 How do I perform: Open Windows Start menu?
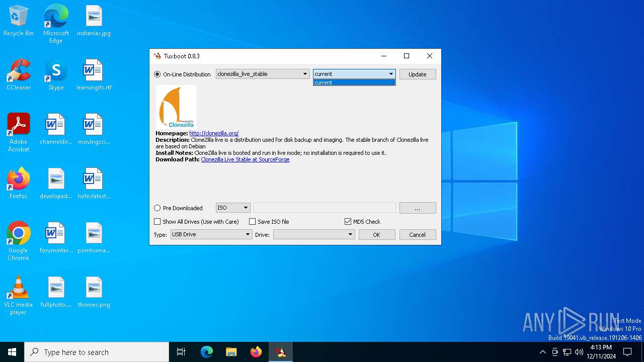click(12, 352)
